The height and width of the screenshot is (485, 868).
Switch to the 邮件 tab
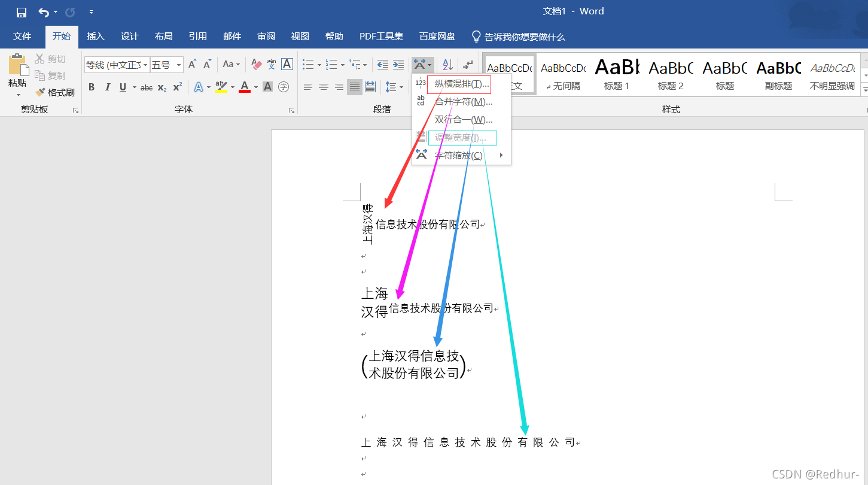pos(232,37)
